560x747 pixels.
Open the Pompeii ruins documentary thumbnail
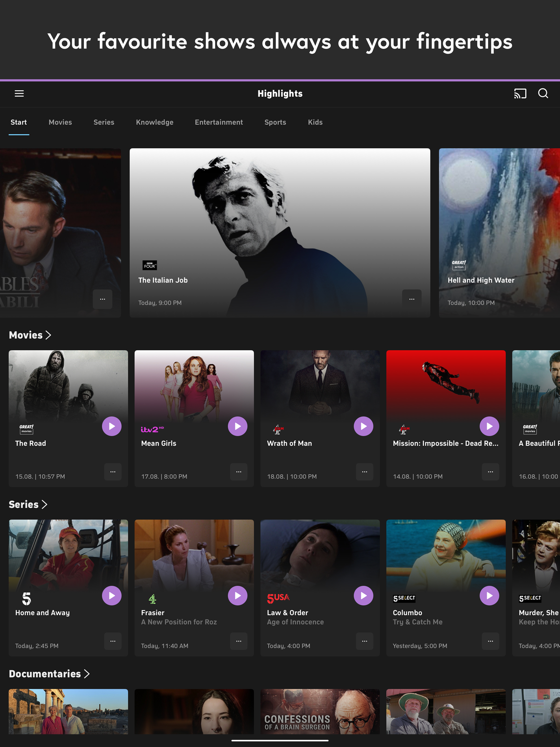68,711
